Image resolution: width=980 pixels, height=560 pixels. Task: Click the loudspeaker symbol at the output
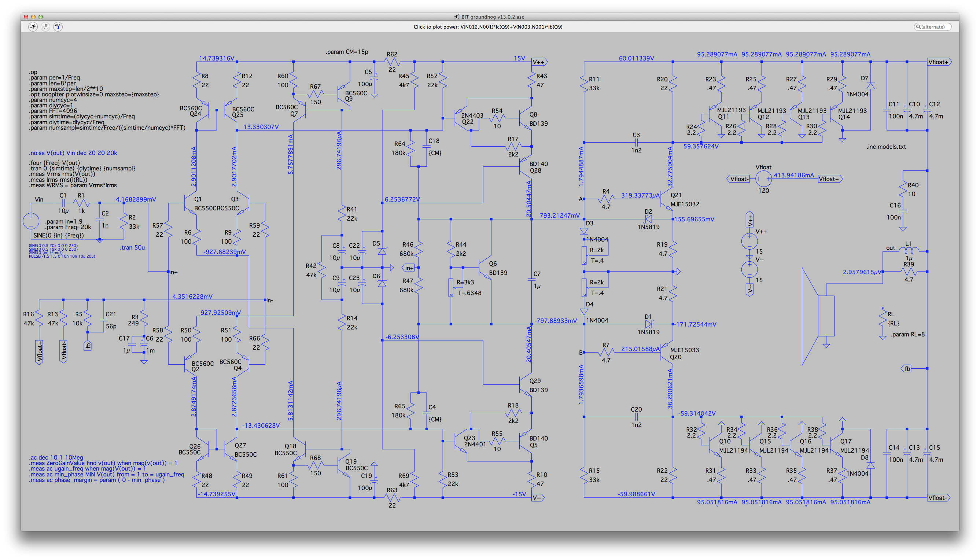click(818, 316)
